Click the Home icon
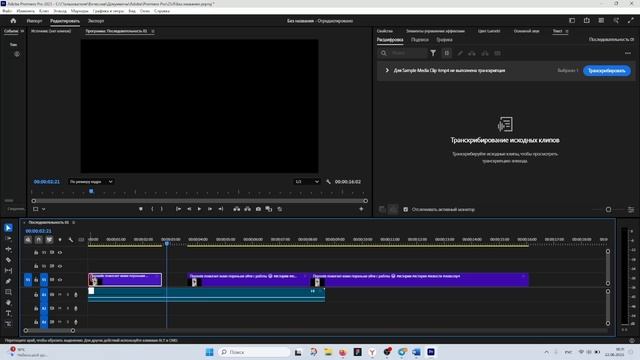Viewport: 640px width, 360px height. click(x=13, y=21)
